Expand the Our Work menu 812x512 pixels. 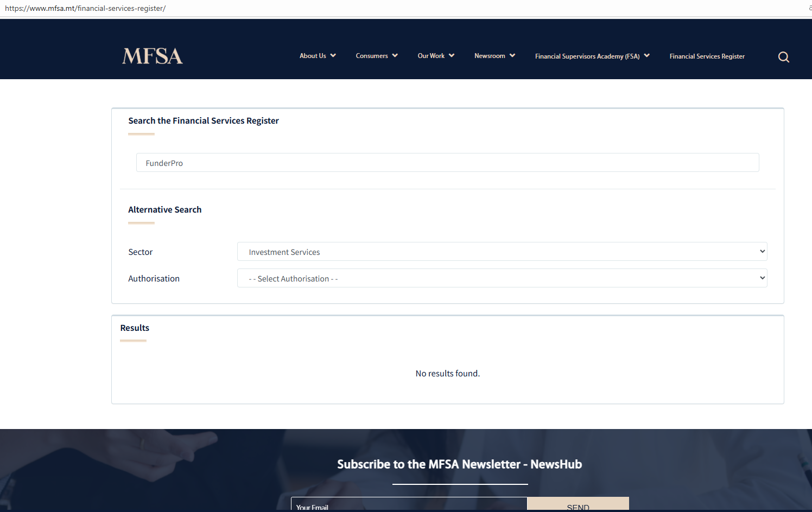(436, 56)
